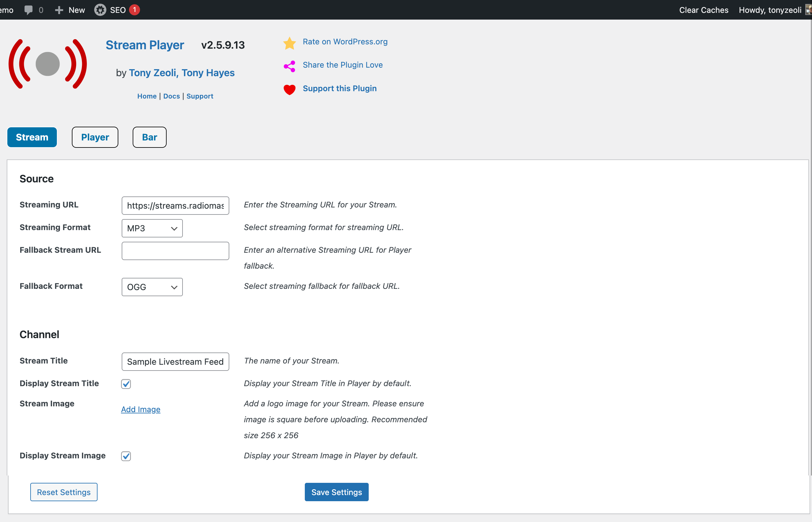Click the Fallback Stream URL input field
812x522 pixels.
(175, 251)
